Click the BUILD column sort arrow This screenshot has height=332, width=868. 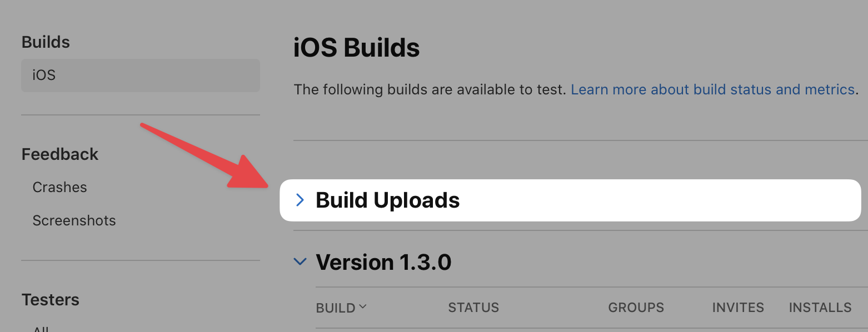point(363,306)
